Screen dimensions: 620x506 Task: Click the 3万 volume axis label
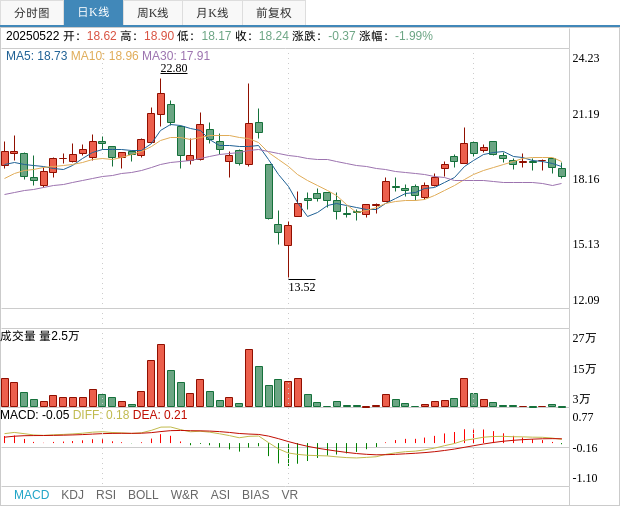(581, 399)
